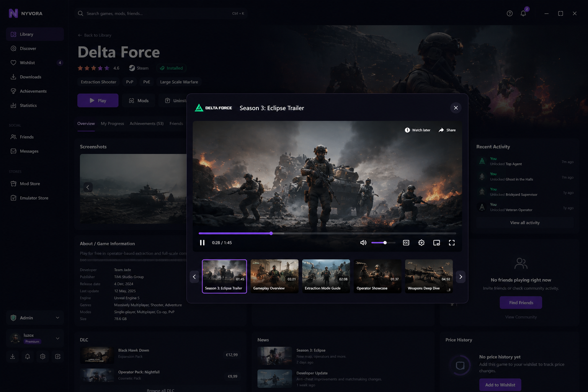
Task: Switch video to picture-in-picture mode
Action: point(436,243)
